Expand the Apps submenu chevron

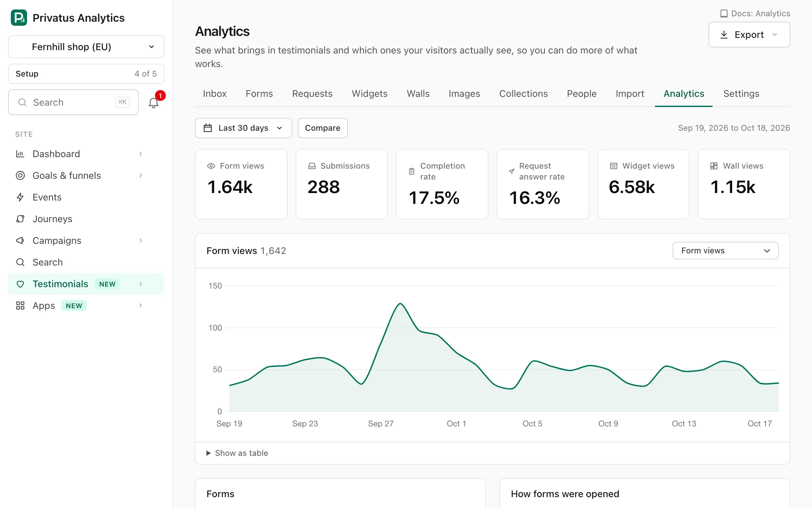tap(141, 305)
